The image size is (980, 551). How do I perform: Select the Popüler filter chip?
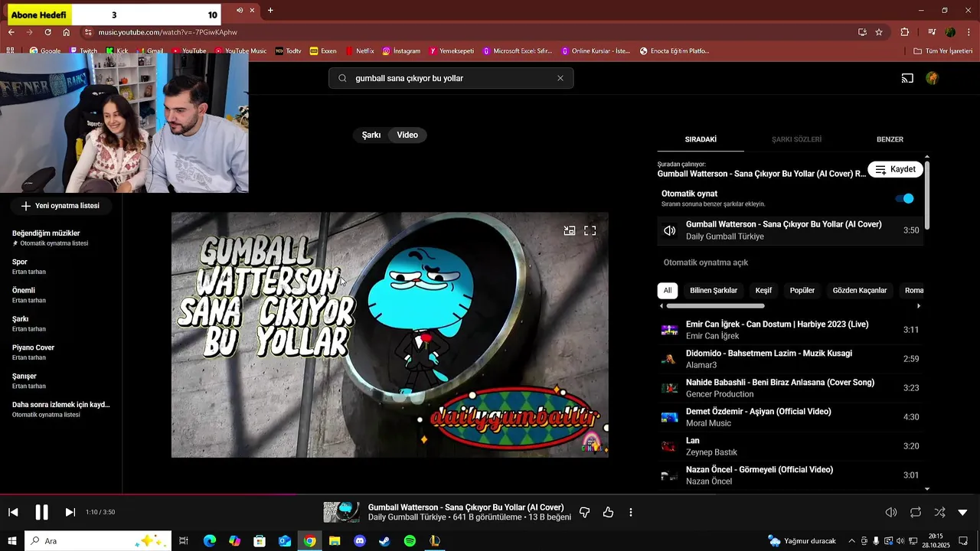click(x=802, y=290)
